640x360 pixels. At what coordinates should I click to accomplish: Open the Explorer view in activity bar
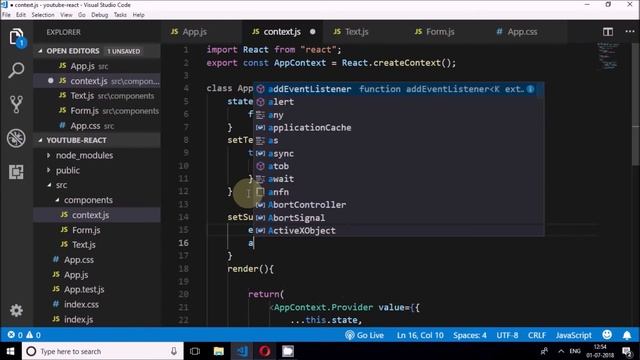click(x=16, y=37)
